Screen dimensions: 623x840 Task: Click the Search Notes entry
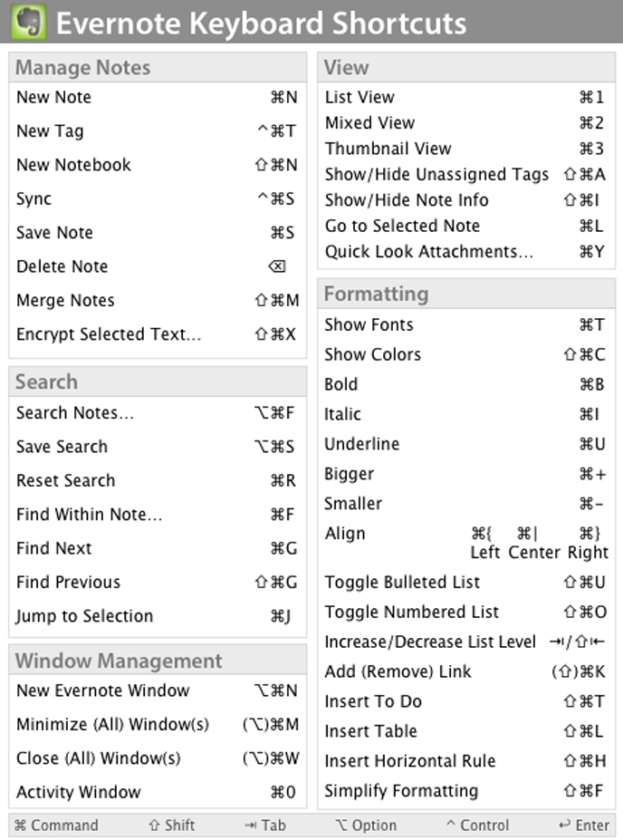pos(74,413)
